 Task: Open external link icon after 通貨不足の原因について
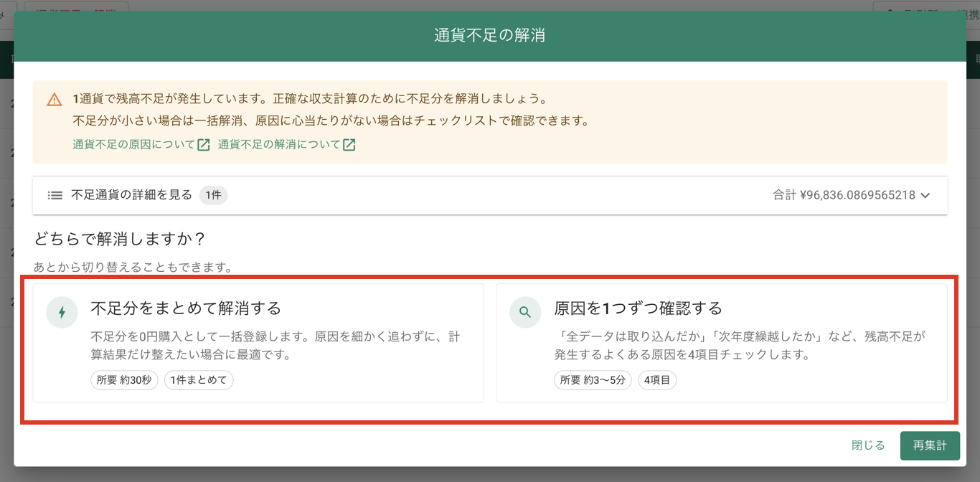click(x=204, y=145)
